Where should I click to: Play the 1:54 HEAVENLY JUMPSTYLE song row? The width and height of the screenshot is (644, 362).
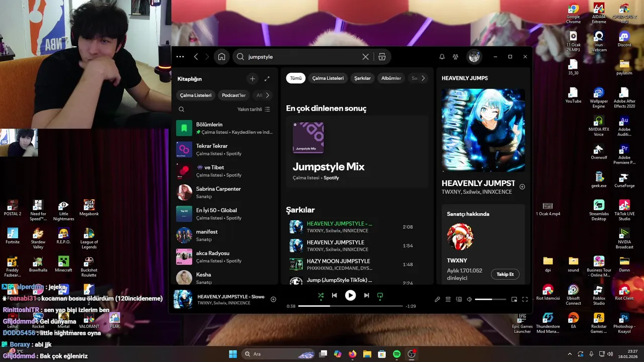(357, 246)
